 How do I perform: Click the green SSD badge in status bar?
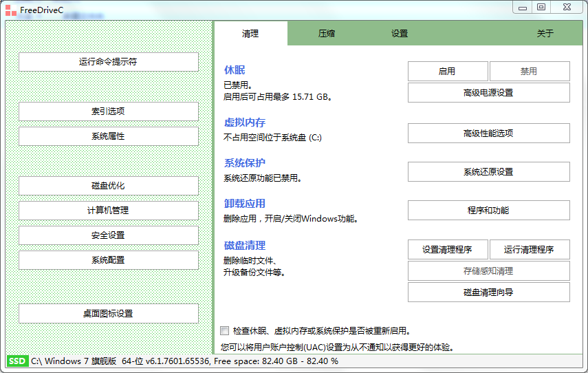coord(17,361)
